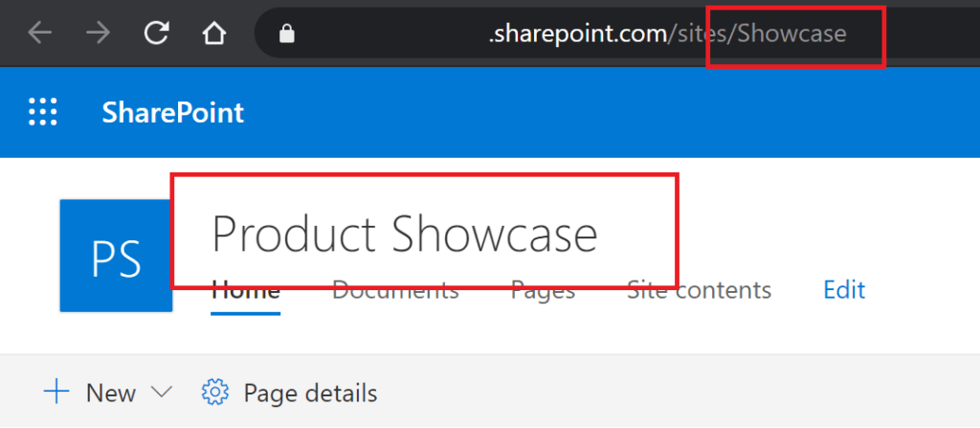Open the SharePoint app launcher waffle
Viewport: 980px width, 428px height.
pos(43,112)
